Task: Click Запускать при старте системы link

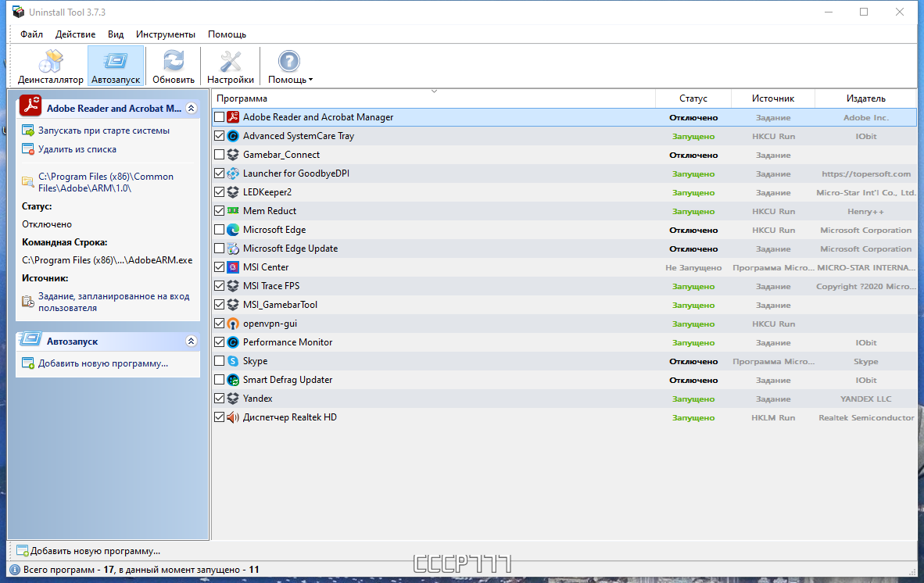Action: (x=104, y=131)
